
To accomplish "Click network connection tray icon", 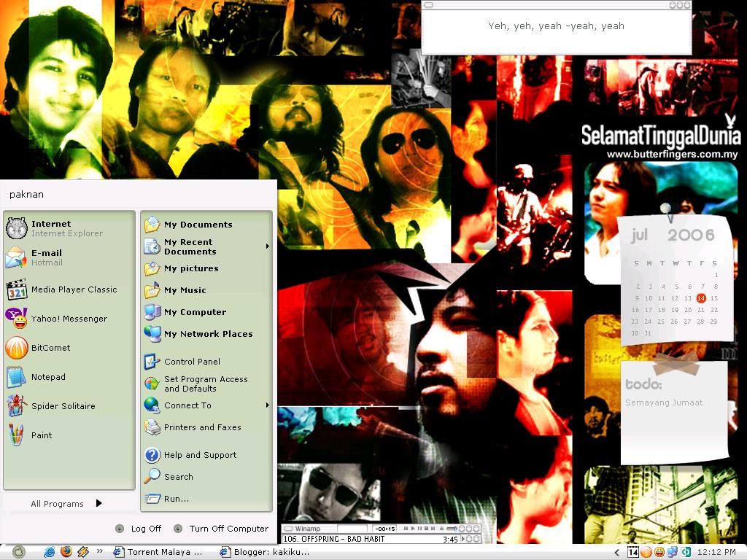I will [x=673, y=552].
